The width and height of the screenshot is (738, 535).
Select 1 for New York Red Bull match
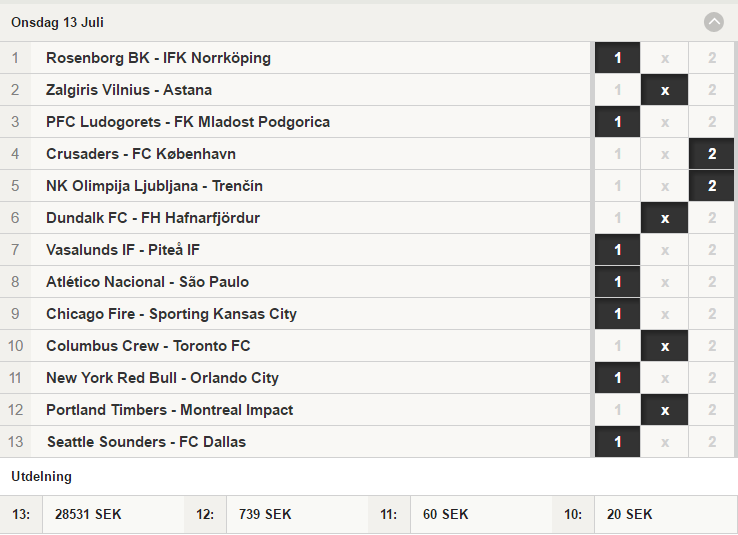617,378
